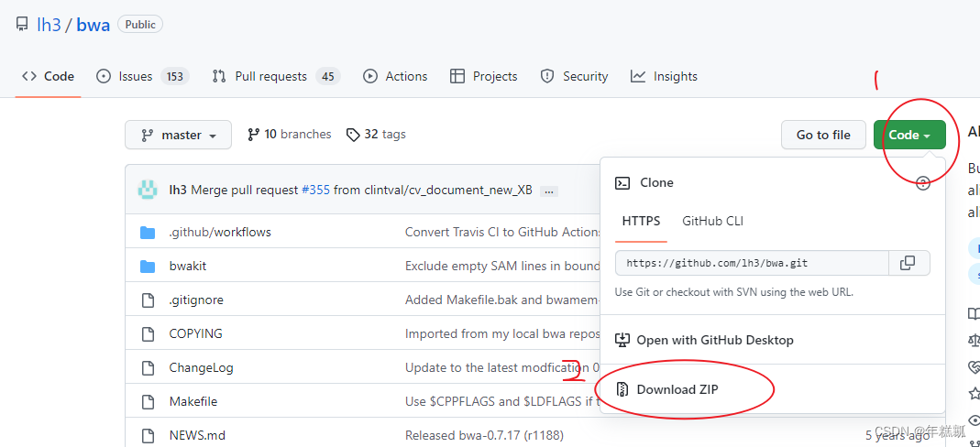The height and width of the screenshot is (447, 980).
Task: Open the Security tab
Action: click(x=575, y=76)
